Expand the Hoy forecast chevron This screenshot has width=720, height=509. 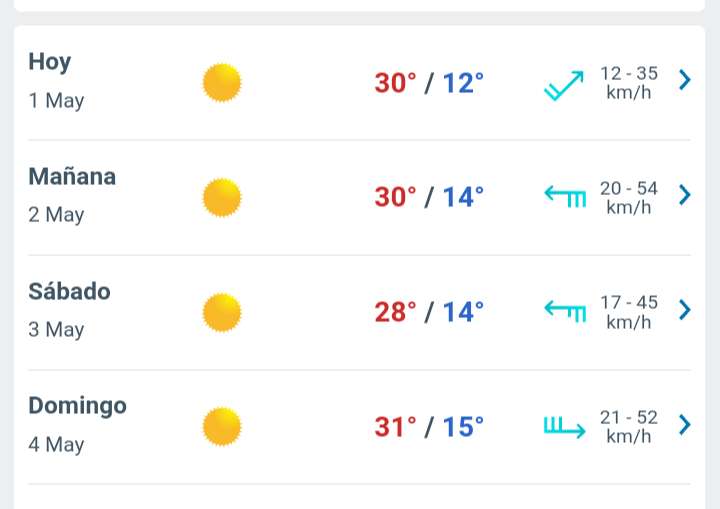[685, 80]
